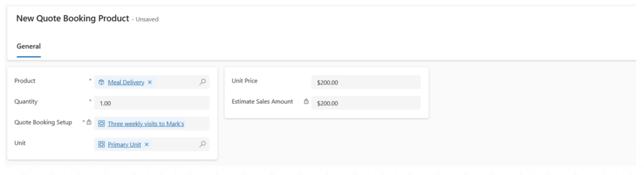
Task: Click the entity icon before Three weekly visits
Action: click(x=102, y=124)
